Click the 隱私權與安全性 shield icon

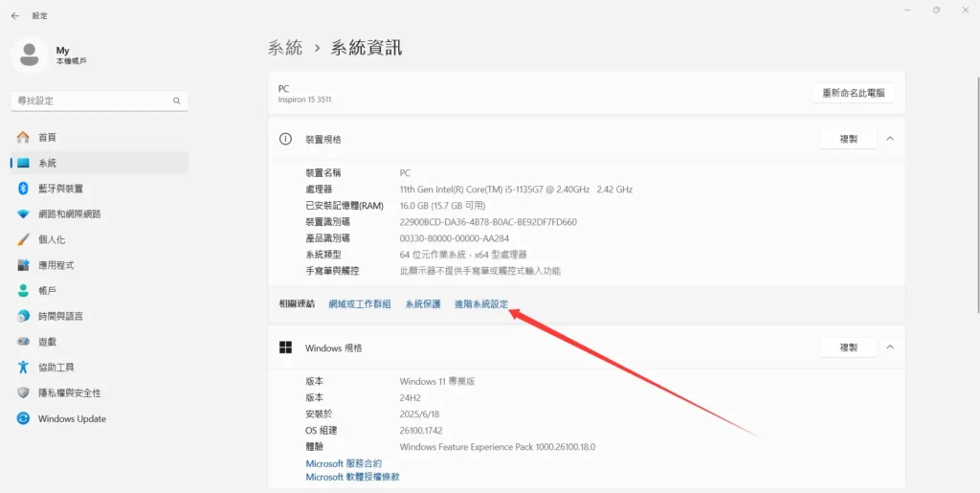tap(23, 393)
